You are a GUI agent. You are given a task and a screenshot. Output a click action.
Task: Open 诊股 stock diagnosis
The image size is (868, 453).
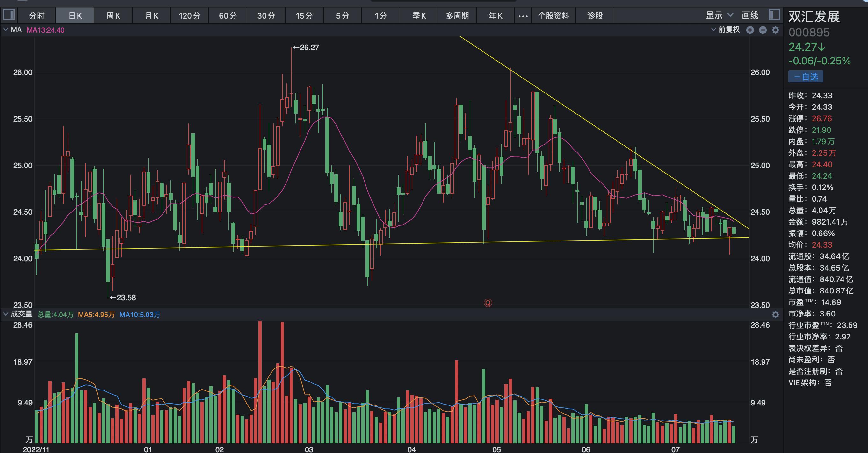595,16
